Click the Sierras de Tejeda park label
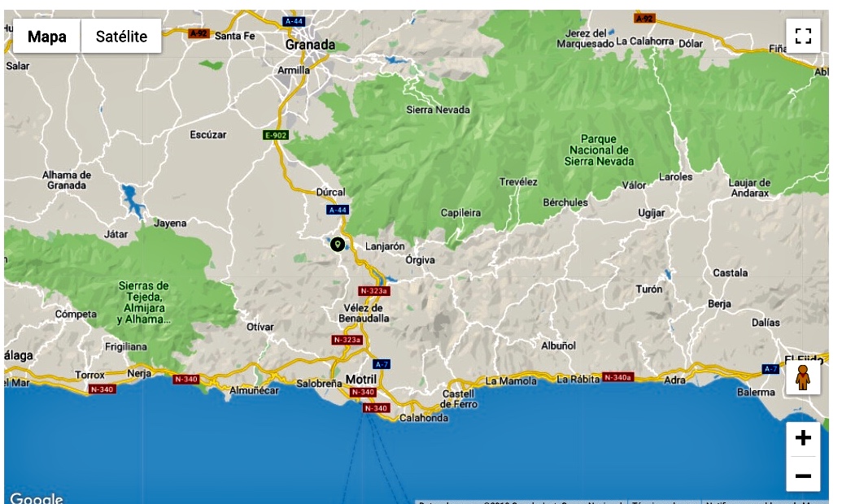The width and height of the screenshot is (842, 504). coord(143,302)
